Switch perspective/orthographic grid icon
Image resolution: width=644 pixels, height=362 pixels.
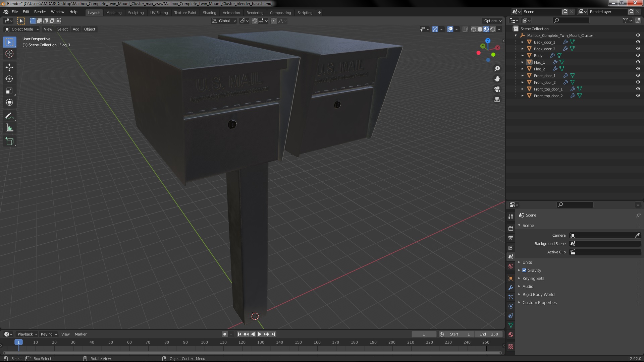(x=497, y=100)
